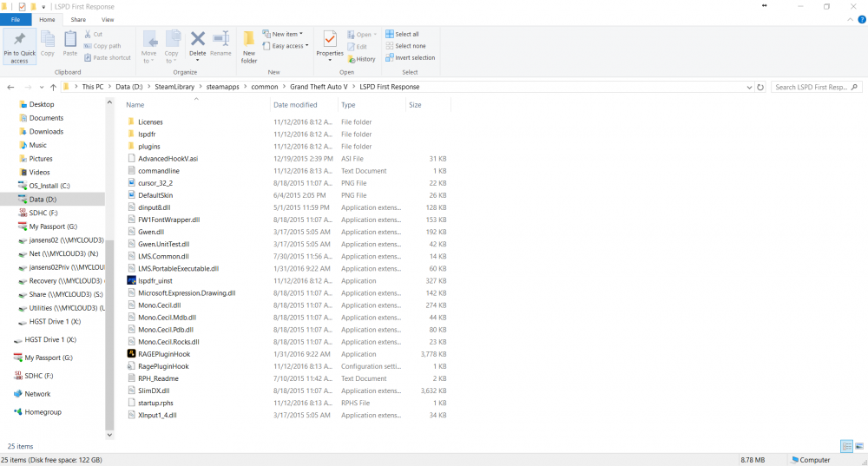Sort files by Date modified column
The width and height of the screenshot is (868, 466).
[x=295, y=105]
